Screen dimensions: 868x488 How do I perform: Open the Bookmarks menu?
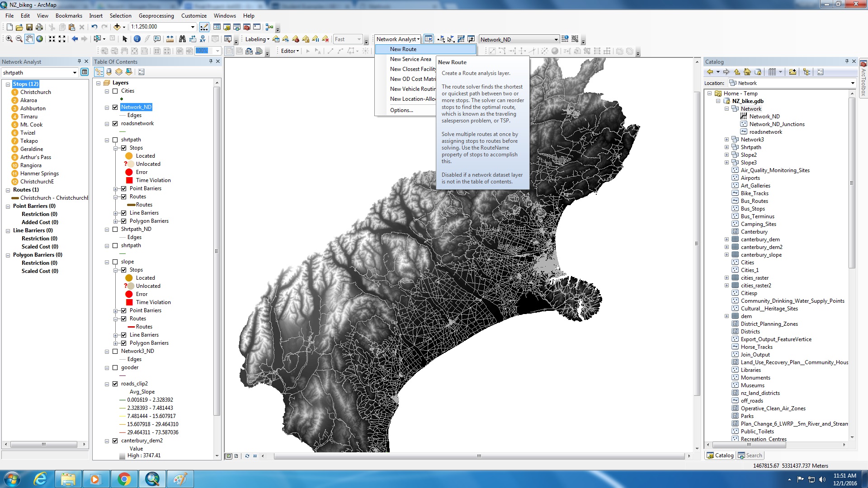(x=69, y=16)
